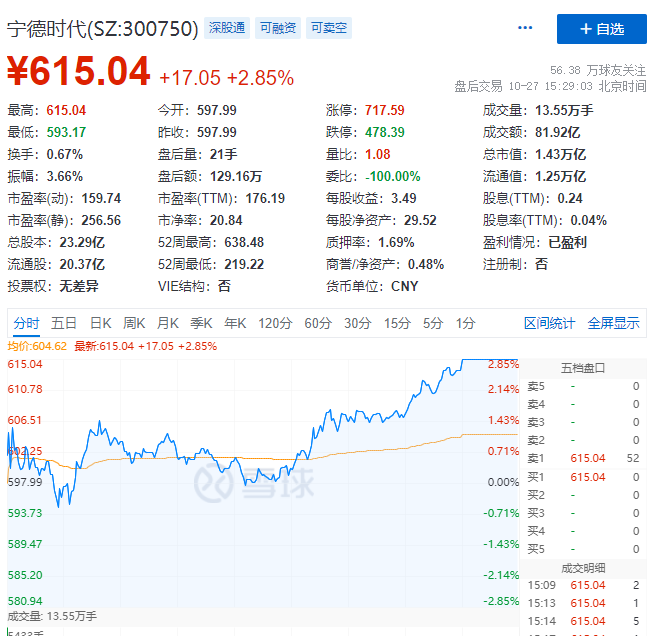Screen dimensions: 650x636
Task: Add the stock with the 自选 button
Action: pos(601,29)
